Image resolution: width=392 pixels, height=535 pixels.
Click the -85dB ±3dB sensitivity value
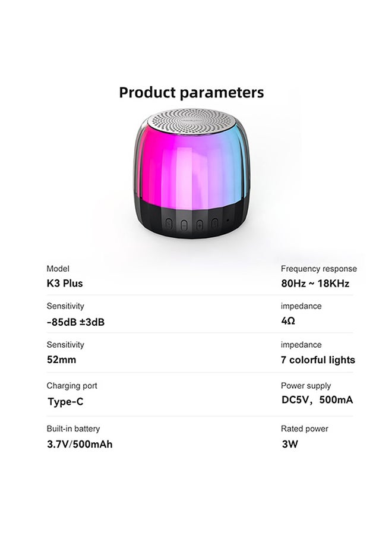[x=75, y=322]
